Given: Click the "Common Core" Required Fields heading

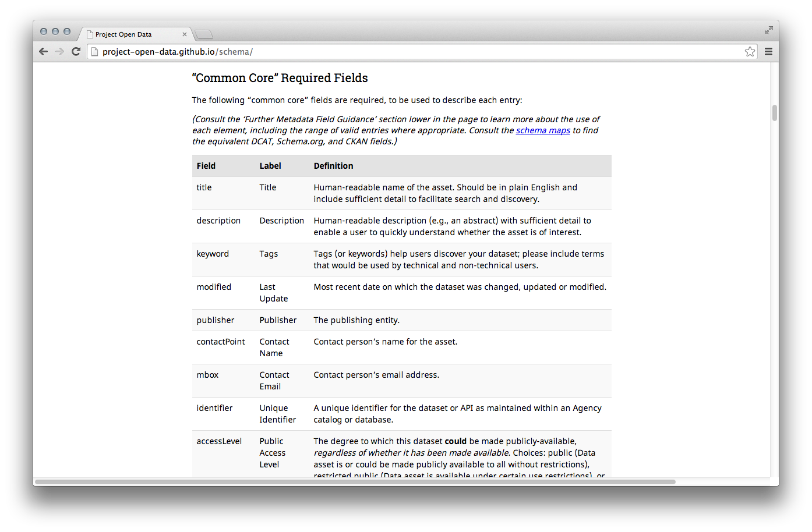Looking at the screenshot, I should (280, 78).
